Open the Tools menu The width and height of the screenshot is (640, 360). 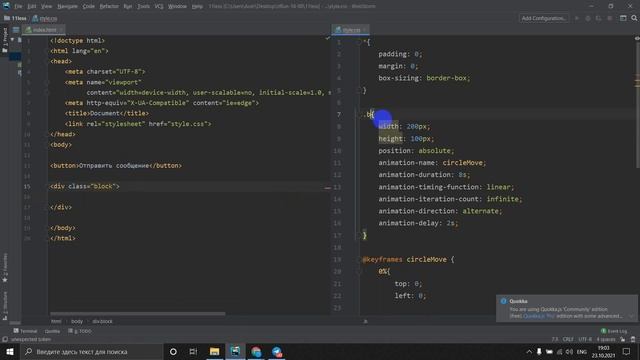click(x=143, y=6)
